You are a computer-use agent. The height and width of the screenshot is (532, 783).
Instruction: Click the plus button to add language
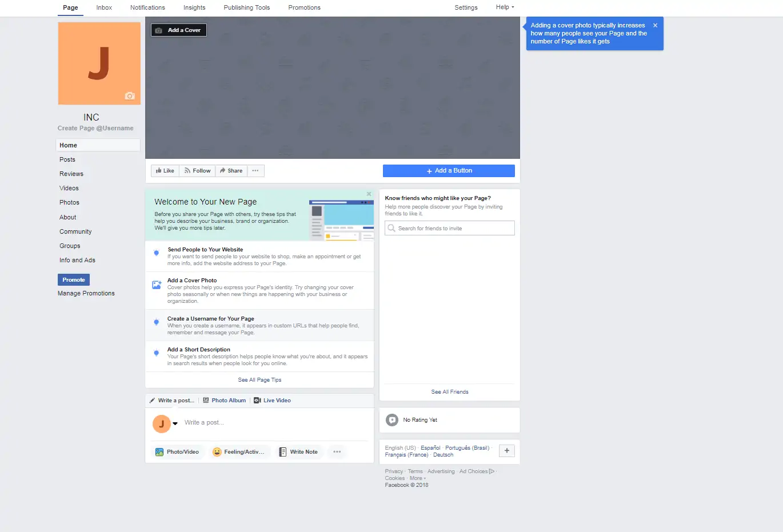tap(507, 451)
